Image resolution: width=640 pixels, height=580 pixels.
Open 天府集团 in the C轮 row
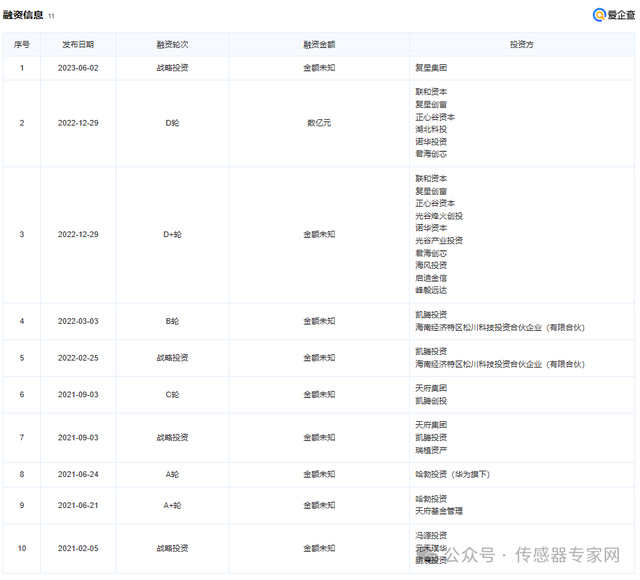point(431,388)
